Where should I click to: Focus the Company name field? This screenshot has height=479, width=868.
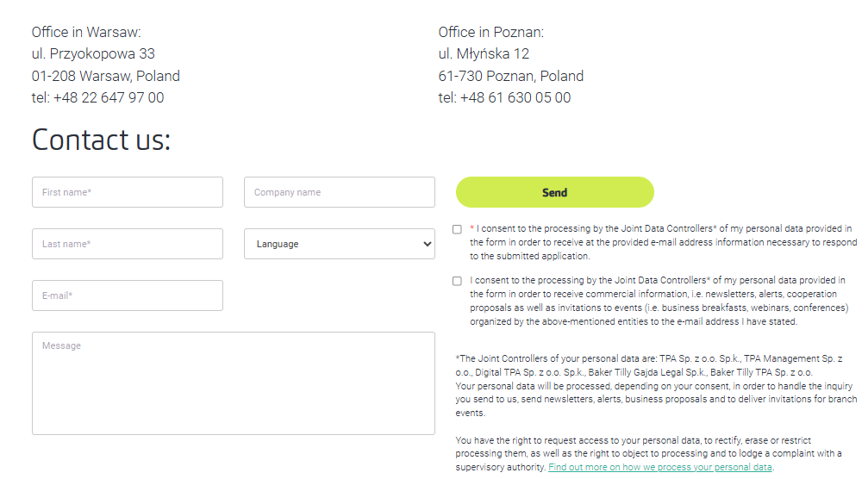[339, 192]
